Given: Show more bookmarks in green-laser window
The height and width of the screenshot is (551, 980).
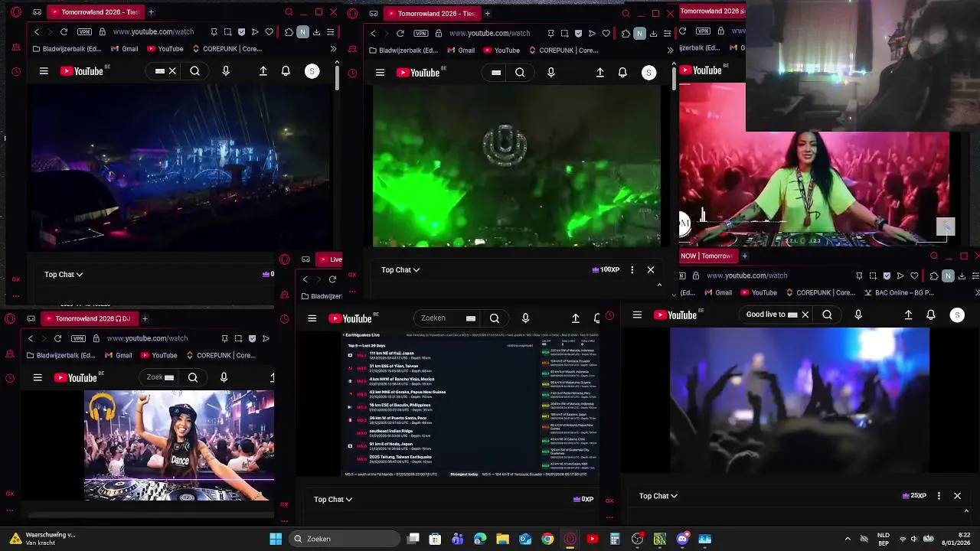Looking at the screenshot, I should point(670,51).
